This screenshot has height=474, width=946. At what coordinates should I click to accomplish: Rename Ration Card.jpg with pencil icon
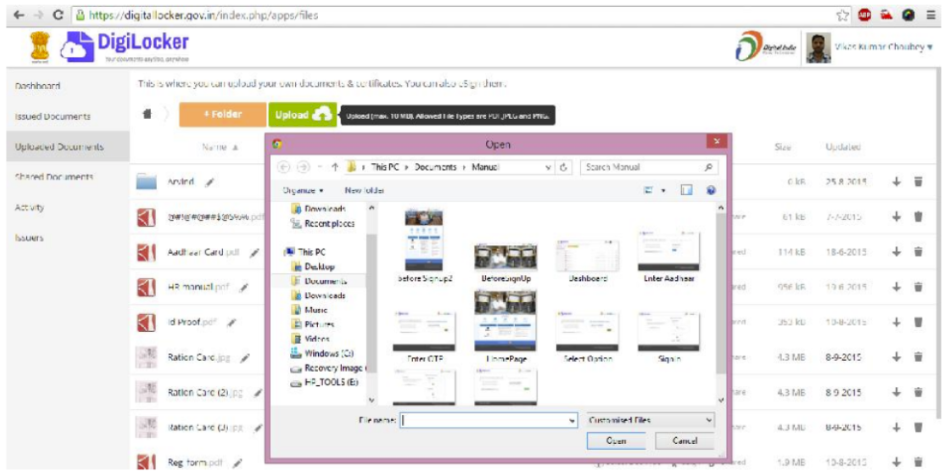(244, 358)
